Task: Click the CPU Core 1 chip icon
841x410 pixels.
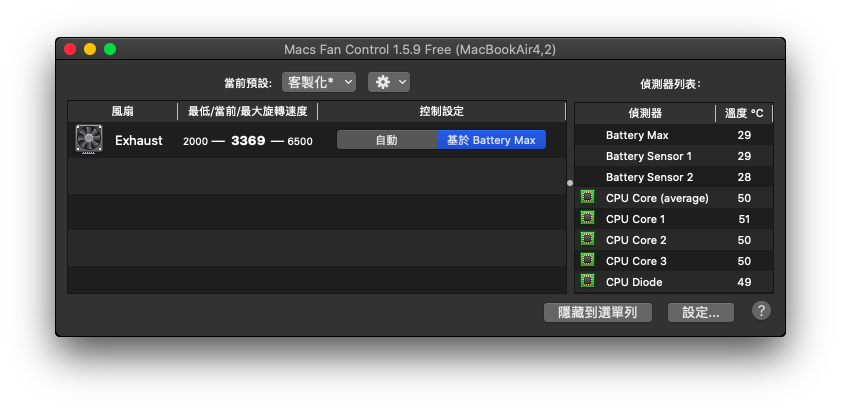Action: coord(587,219)
